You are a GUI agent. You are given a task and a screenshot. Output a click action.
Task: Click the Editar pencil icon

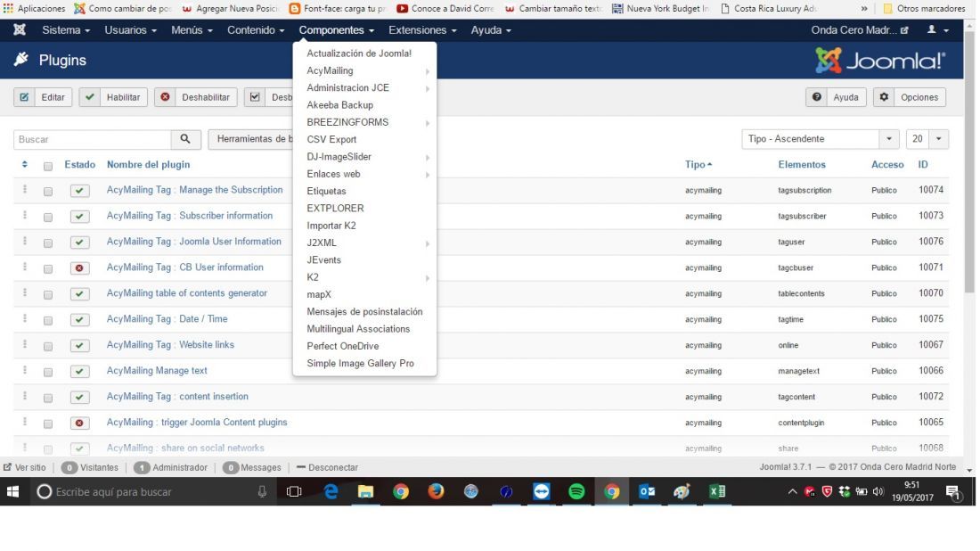24,97
